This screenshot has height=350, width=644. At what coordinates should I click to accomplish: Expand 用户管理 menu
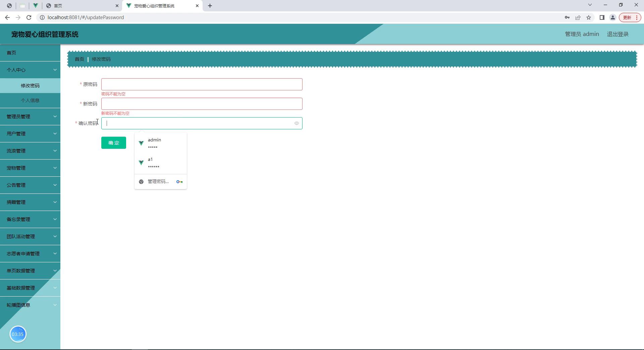click(x=30, y=134)
